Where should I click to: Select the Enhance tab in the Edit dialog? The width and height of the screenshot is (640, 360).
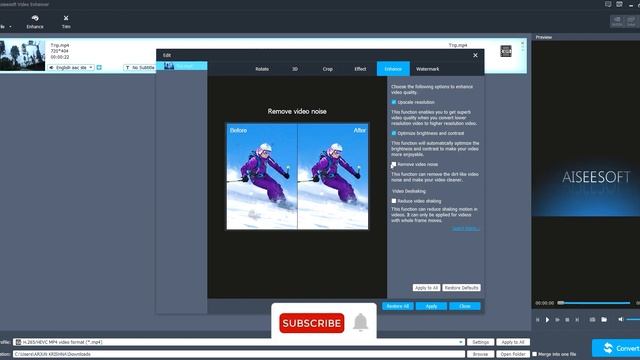click(393, 69)
